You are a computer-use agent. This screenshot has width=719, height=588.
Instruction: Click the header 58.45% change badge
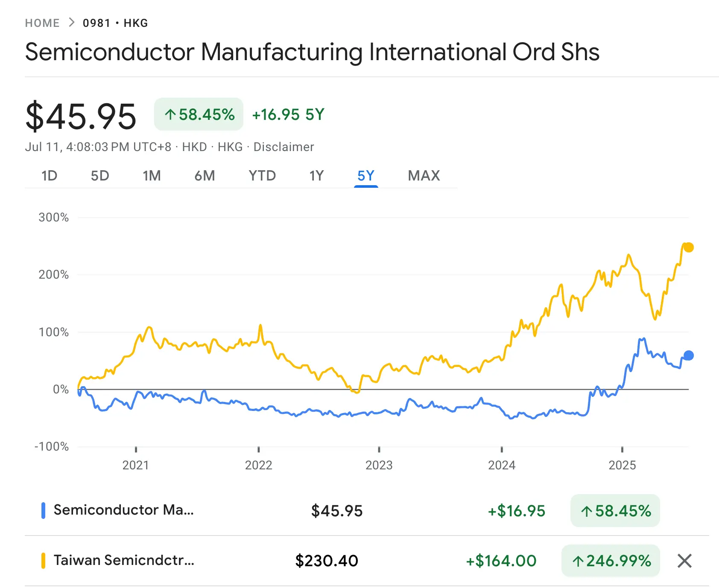[199, 114]
